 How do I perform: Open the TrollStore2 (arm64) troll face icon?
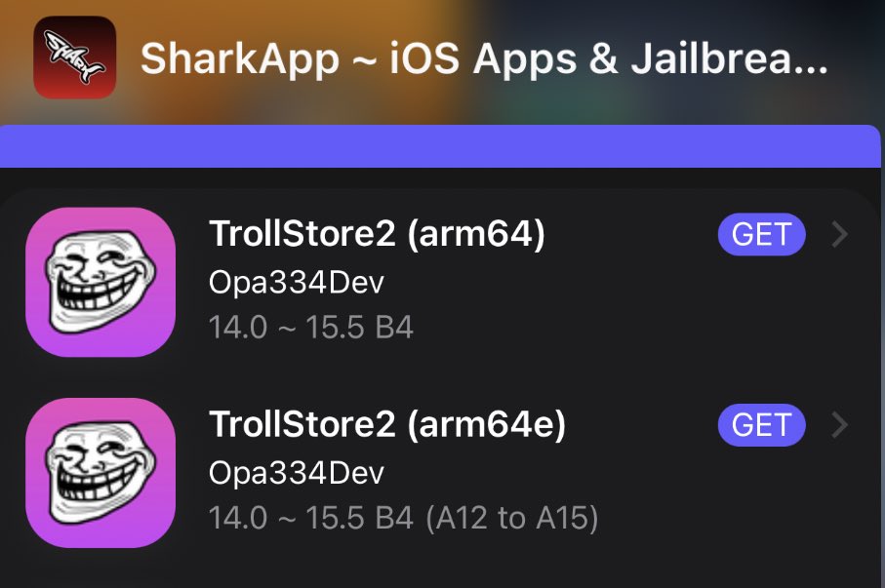101,282
